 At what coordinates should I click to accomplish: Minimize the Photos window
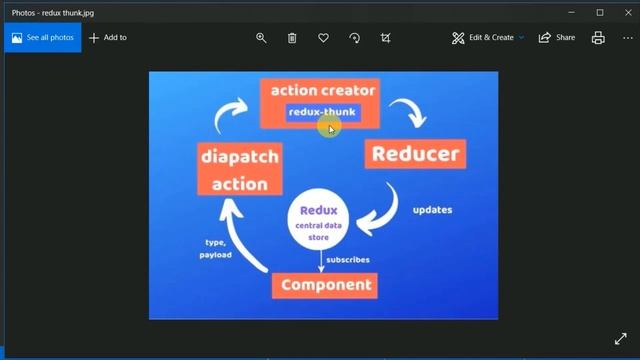(571, 13)
